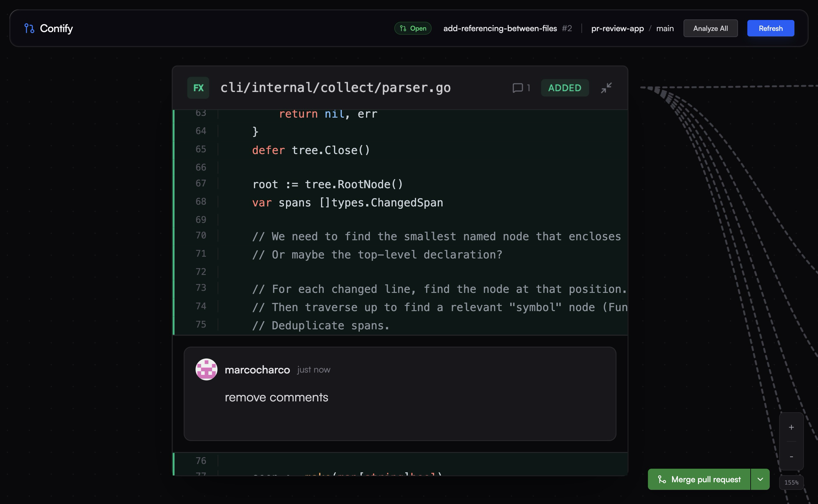Image resolution: width=818 pixels, height=504 pixels.
Task: Click the Open status badge
Action: point(413,28)
